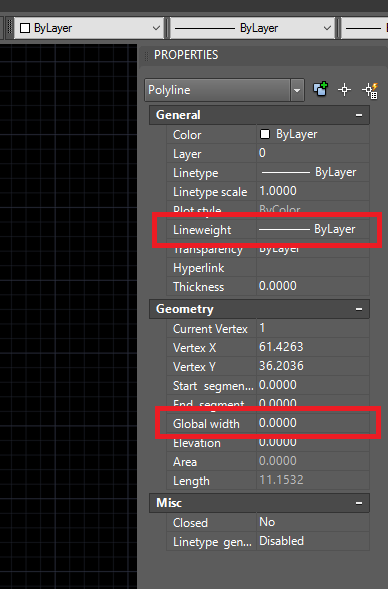The image size is (388, 589).
Task: Click the Area value 0.0000
Action: tap(313, 461)
